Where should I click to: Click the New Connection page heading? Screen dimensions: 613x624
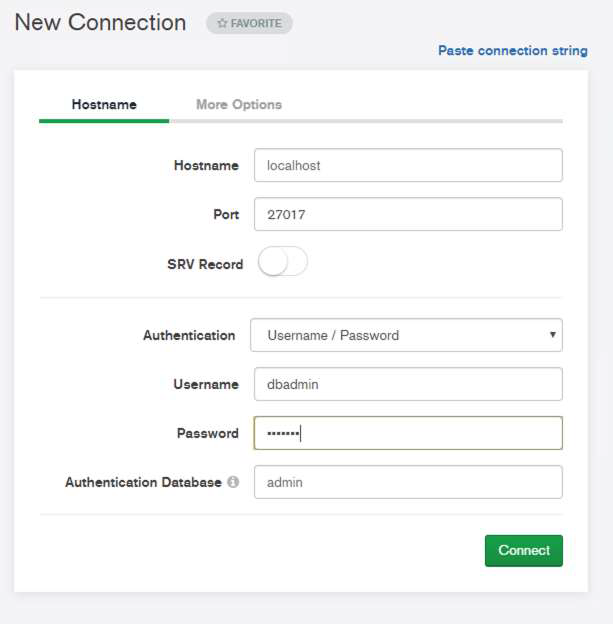pyautogui.click(x=100, y=22)
